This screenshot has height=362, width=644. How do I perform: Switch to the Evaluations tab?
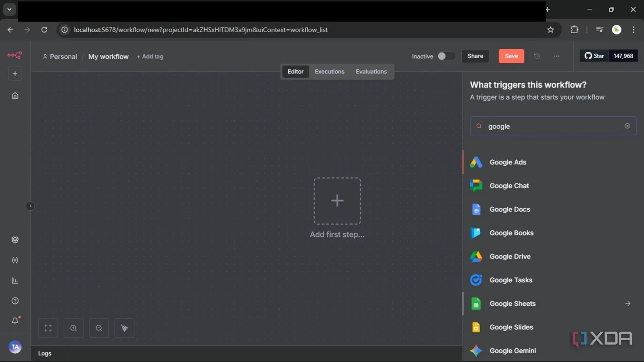(371, 71)
